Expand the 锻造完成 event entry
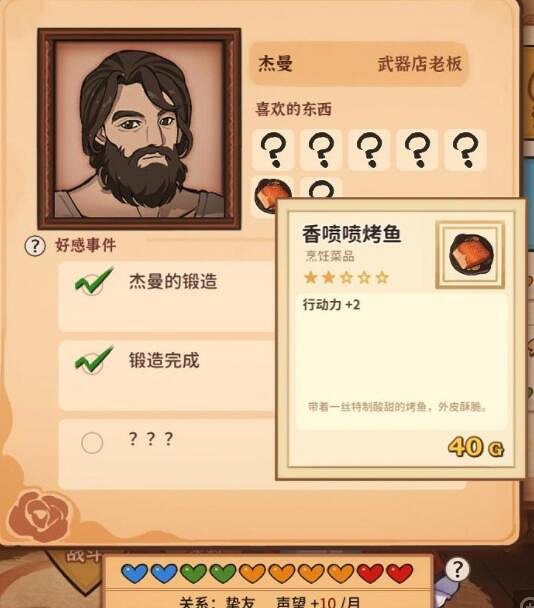This screenshot has width=534, height=608. click(167, 375)
